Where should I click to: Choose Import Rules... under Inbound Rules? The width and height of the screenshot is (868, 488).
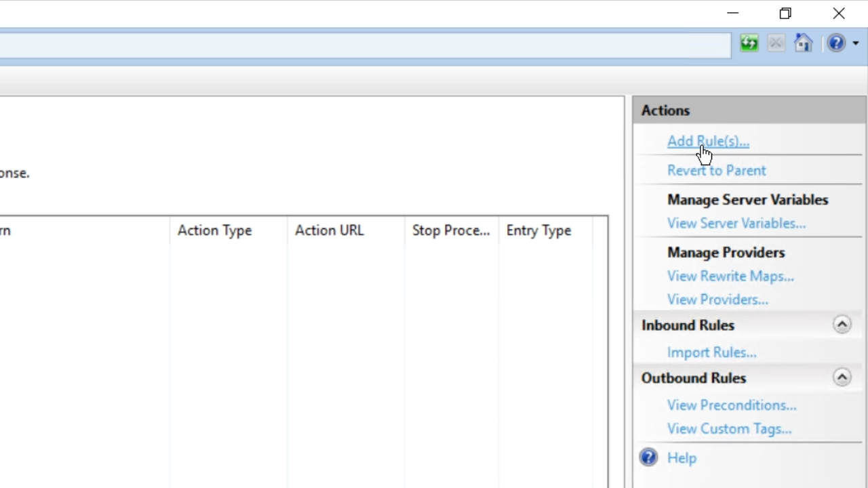(x=711, y=352)
